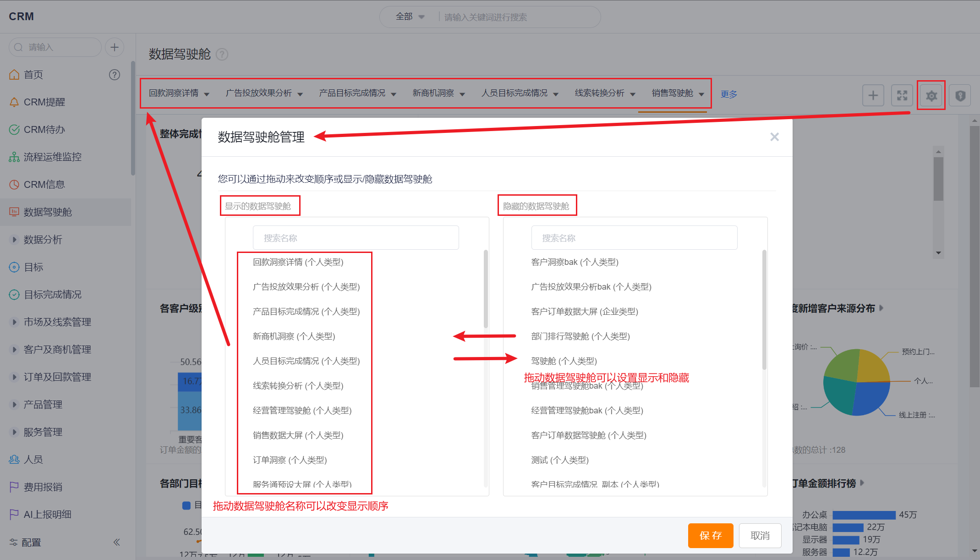
Task: Click help icon next to 首页
Action: tap(115, 75)
